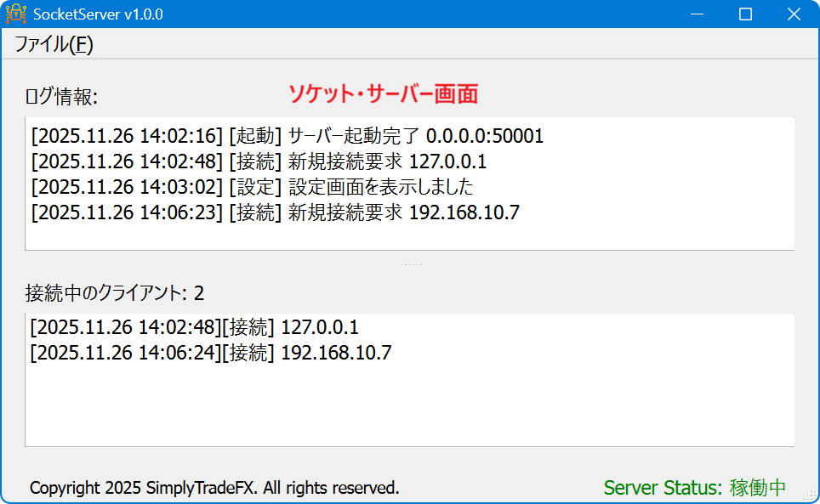
Task: Click the SocketServer v1.0.0 title text
Action: coord(99,14)
